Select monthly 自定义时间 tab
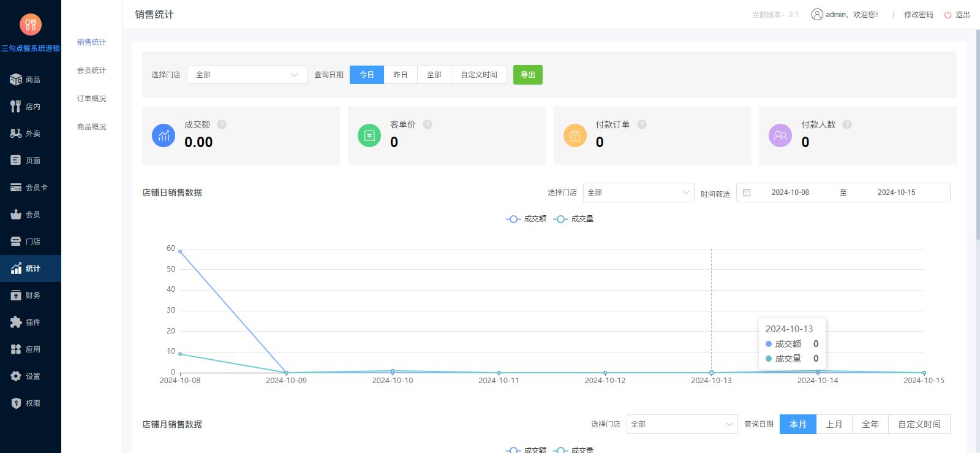The image size is (980, 453). [x=919, y=424]
